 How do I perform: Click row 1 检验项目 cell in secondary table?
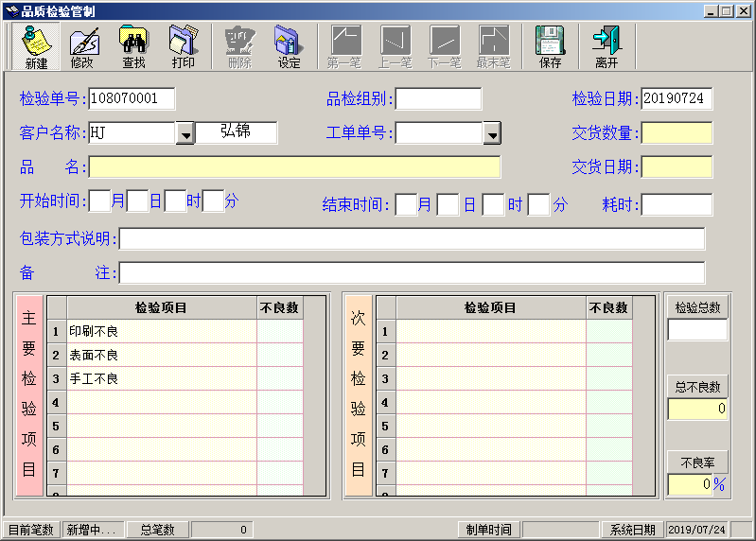click(x=491, y=331)
